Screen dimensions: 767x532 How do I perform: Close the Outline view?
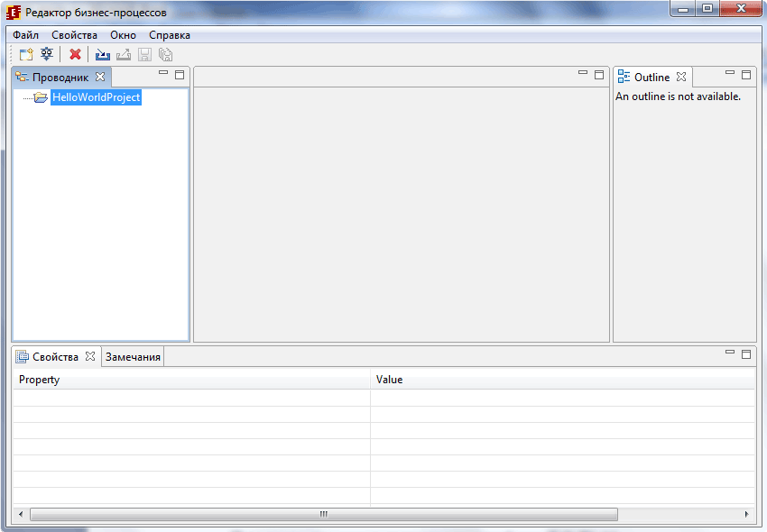[x=680, y=77]
